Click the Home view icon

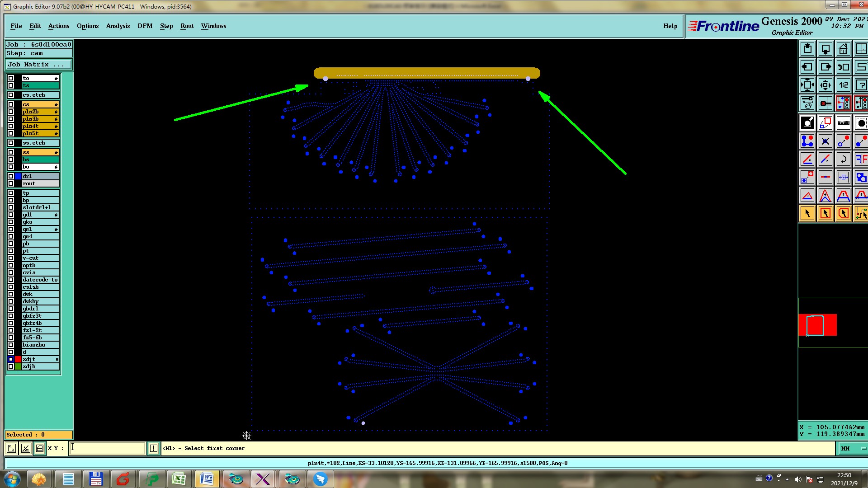click(843, 49)
